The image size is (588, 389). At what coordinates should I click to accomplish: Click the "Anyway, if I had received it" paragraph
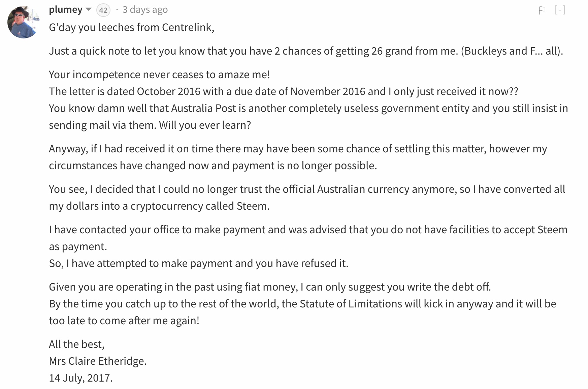point(298,149)
